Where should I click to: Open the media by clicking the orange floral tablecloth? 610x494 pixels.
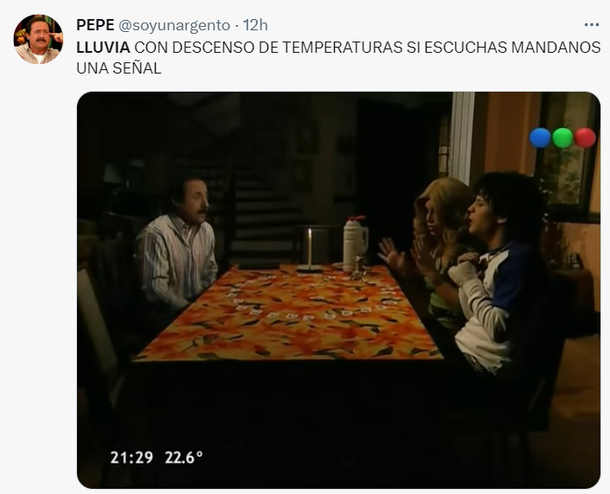[x=290, y=313]
